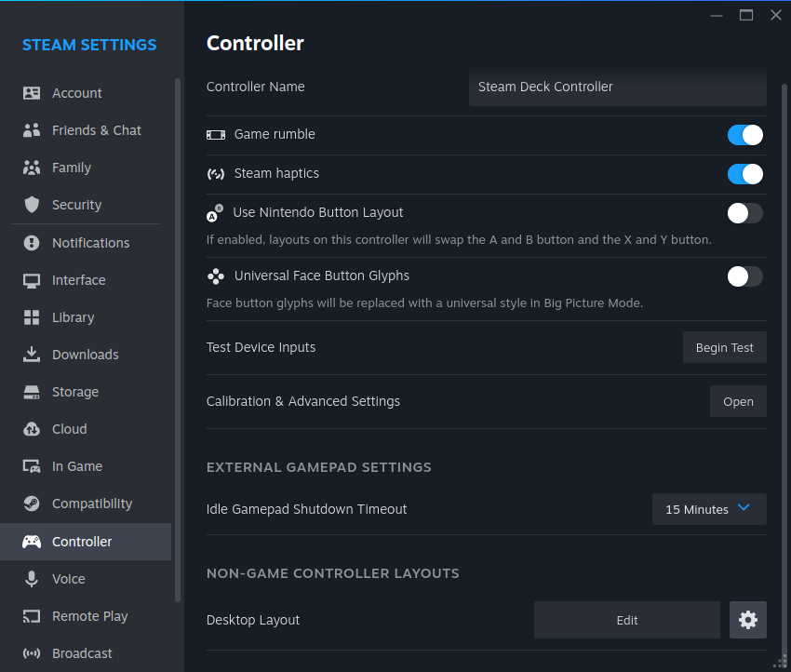Select Compatibility in the sidebar
This screenshot has width=791, height=672.
click(86, 504)
